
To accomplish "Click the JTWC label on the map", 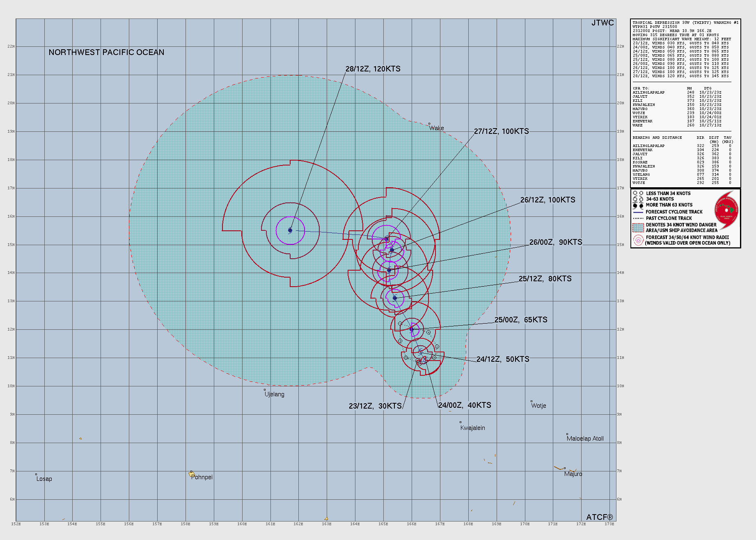I will tap(603, 23).
